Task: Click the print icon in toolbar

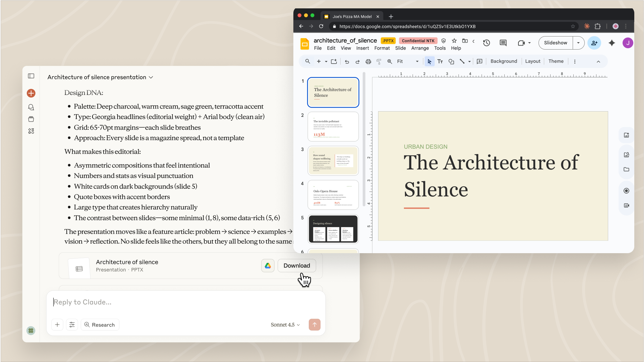Action: [368, 62]
